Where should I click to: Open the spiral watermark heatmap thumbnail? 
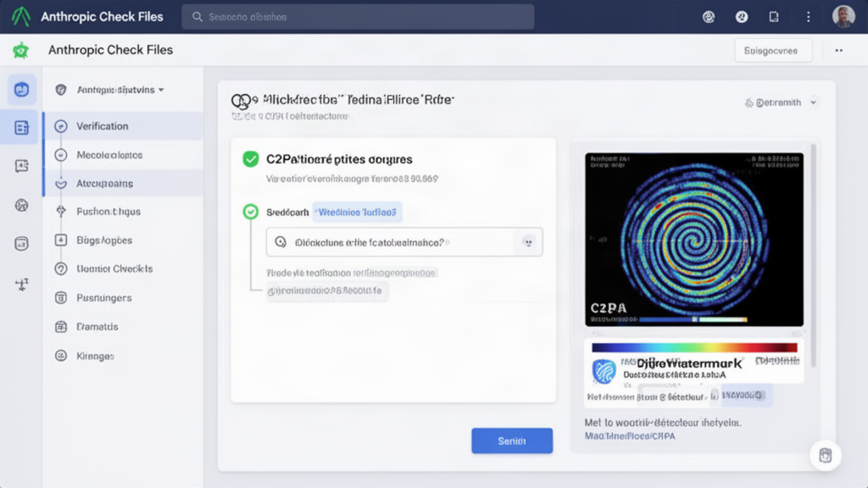(694, 240)
